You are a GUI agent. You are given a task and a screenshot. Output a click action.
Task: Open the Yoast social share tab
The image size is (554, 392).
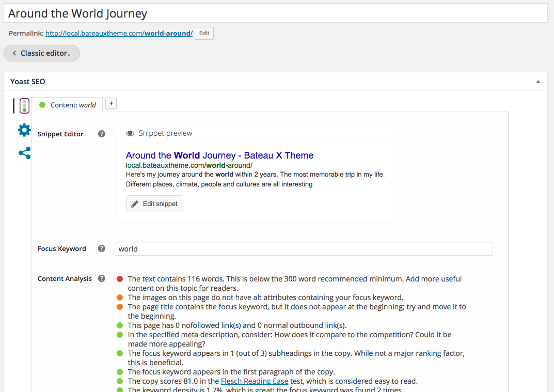[24, 153]
